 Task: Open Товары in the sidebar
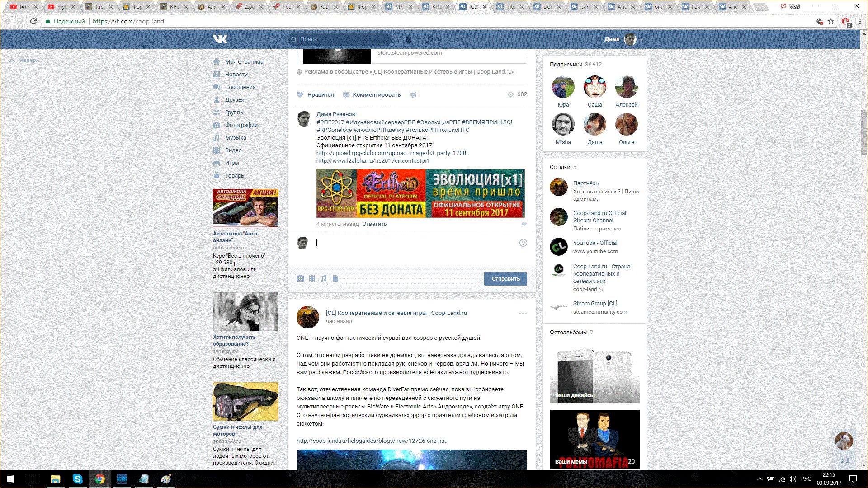click(229, 176)
